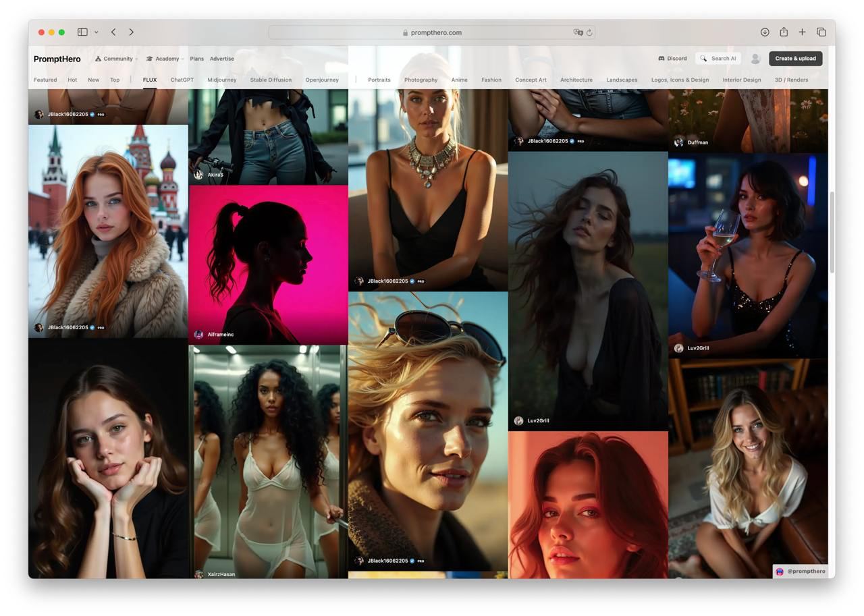Select the Stable Diffusion tab
This screenshot has width=864, height=616.
pos(271,80)
